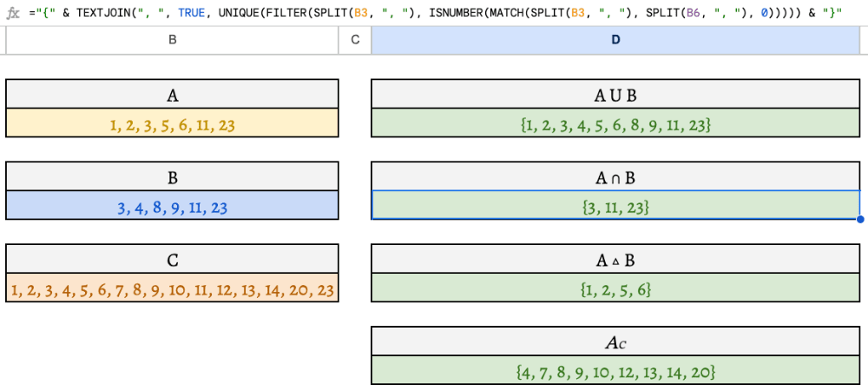868x391 pixels.
Task: Click the italic 'Ac' complement title cell
Action: click(615, 341)
